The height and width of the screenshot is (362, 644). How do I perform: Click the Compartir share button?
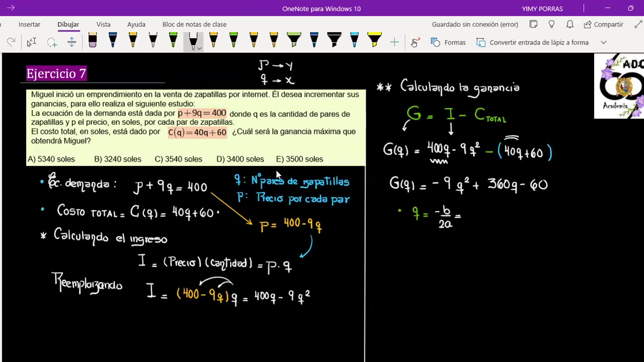(x=603, y=24)
